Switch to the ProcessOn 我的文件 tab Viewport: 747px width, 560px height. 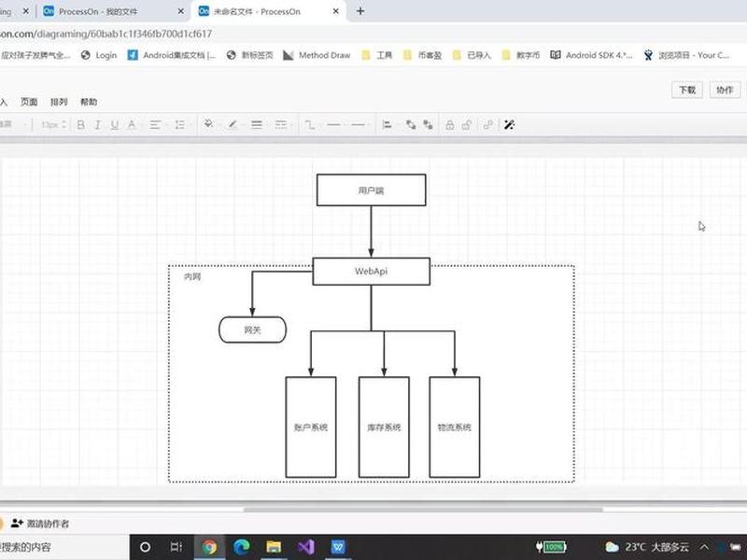click(x=113, y=11)
